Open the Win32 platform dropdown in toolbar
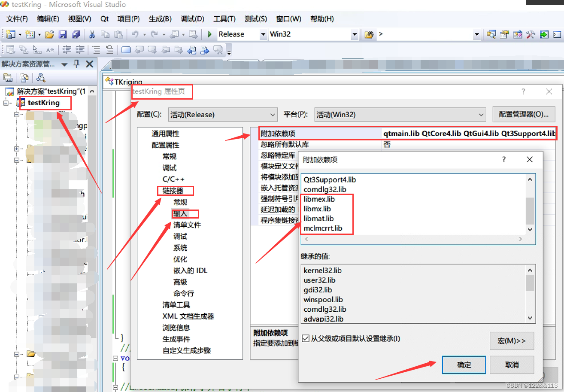The image size is (564, 392). point(355,34)
